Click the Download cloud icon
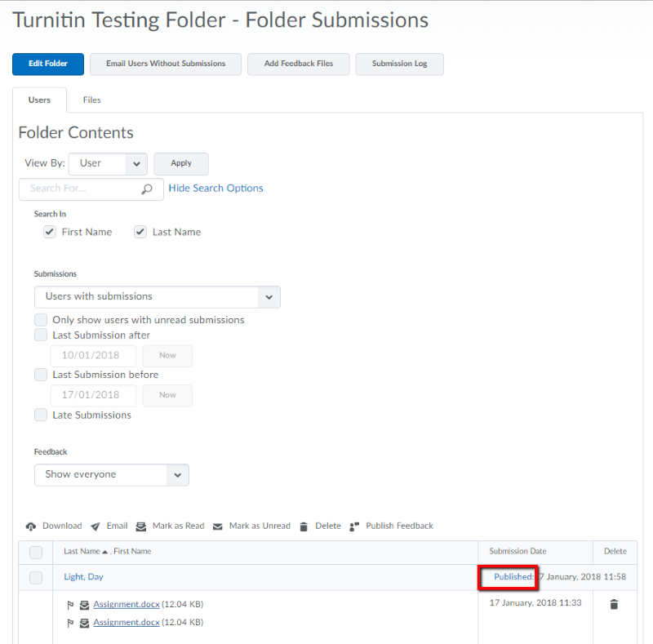Viewport: 653px width, 644px height. 31,526
